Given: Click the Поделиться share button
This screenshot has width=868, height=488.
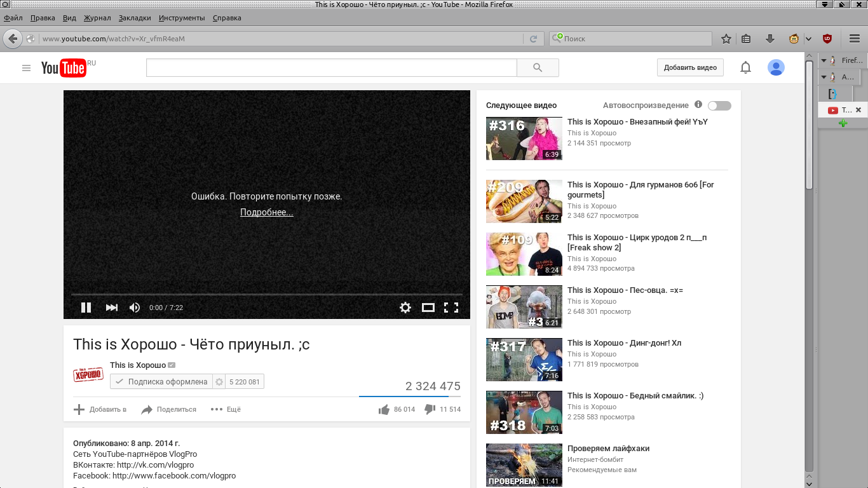Looking at the screenshot, I should coord(169,410).
